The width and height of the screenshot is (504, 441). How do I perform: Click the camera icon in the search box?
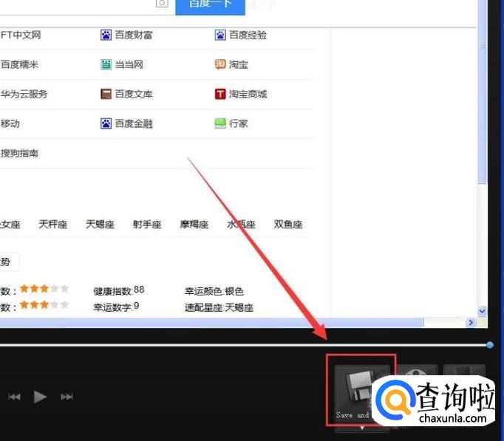[x=162, y=4]
